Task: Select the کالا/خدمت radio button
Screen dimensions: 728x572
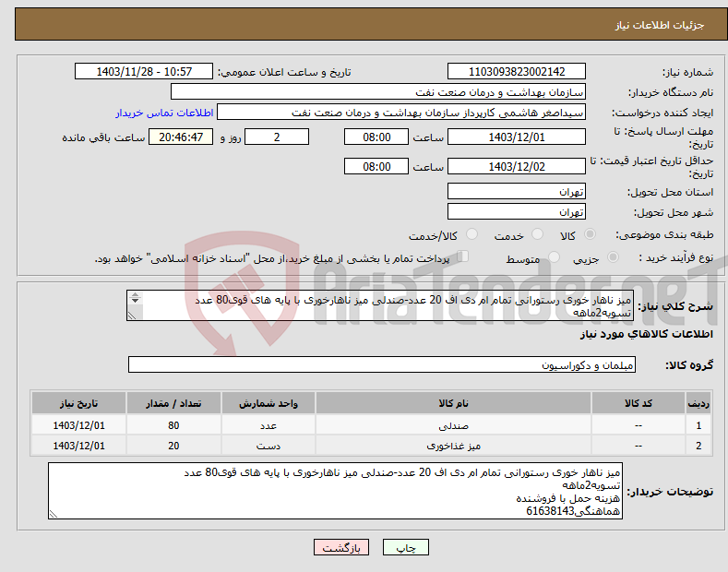Action: click(471, 234)
